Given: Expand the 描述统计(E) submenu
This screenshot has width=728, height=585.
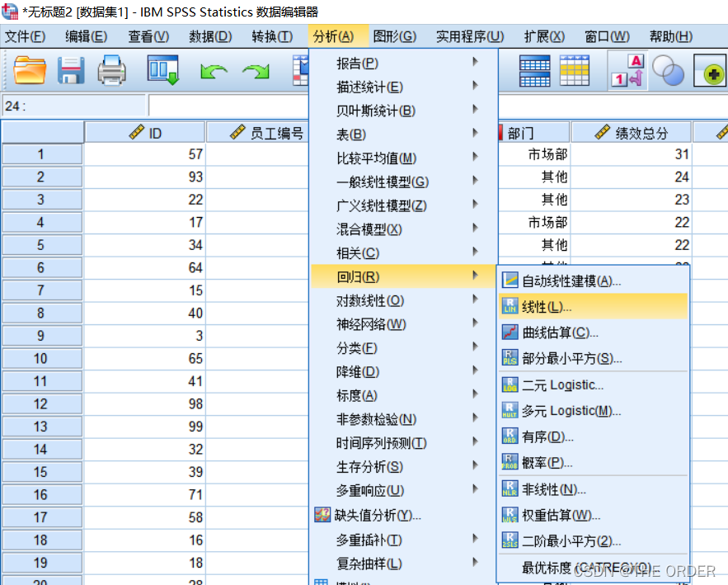Looking at the screenshot, I should [404, 87].
